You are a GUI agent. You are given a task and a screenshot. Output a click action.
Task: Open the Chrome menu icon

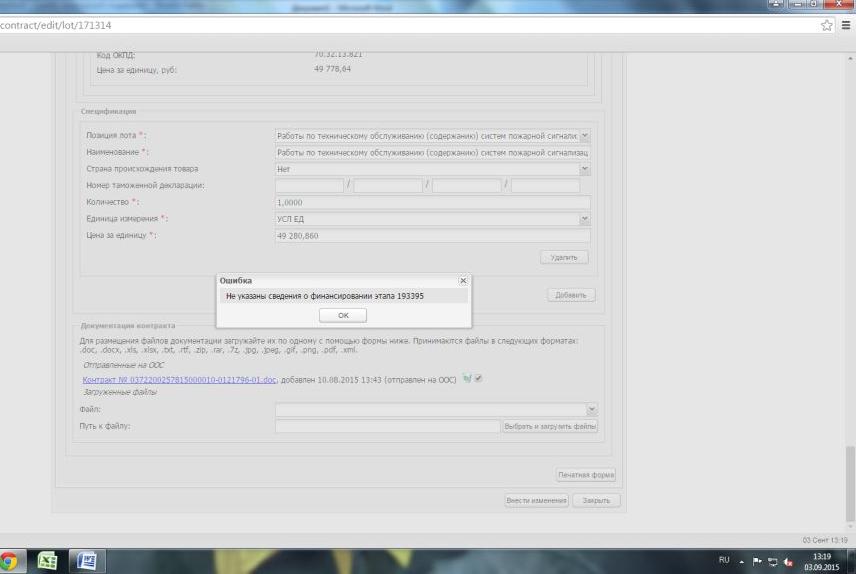(x=846, y=25)
